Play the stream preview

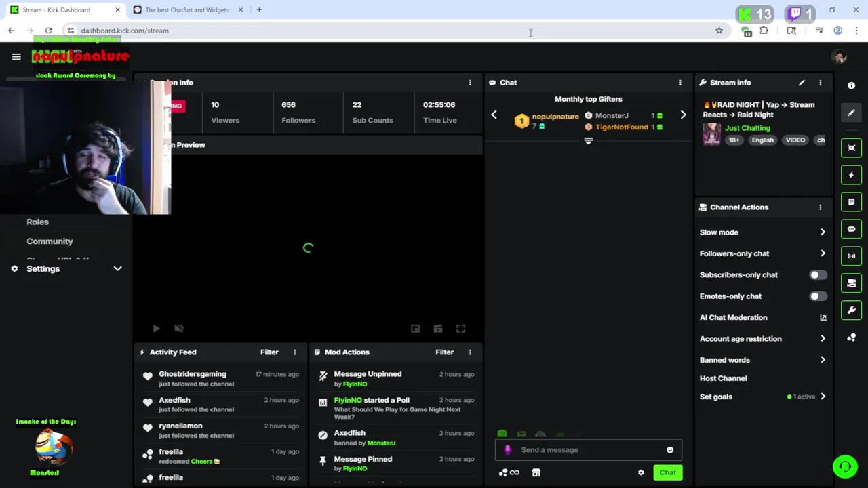(156, 329)
